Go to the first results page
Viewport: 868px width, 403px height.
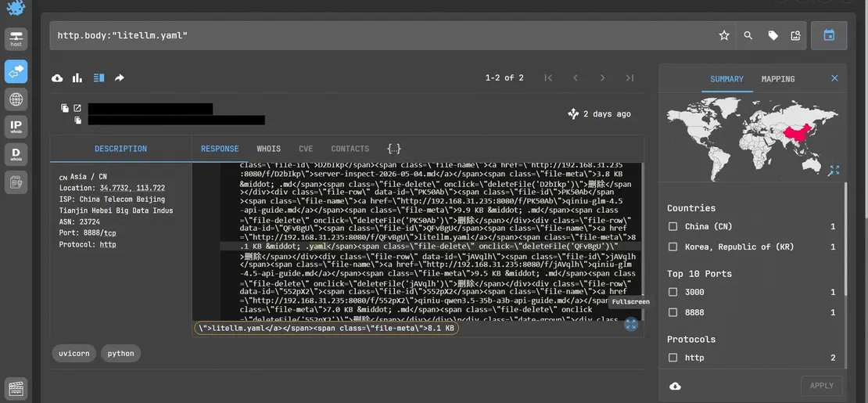point(549,78)
